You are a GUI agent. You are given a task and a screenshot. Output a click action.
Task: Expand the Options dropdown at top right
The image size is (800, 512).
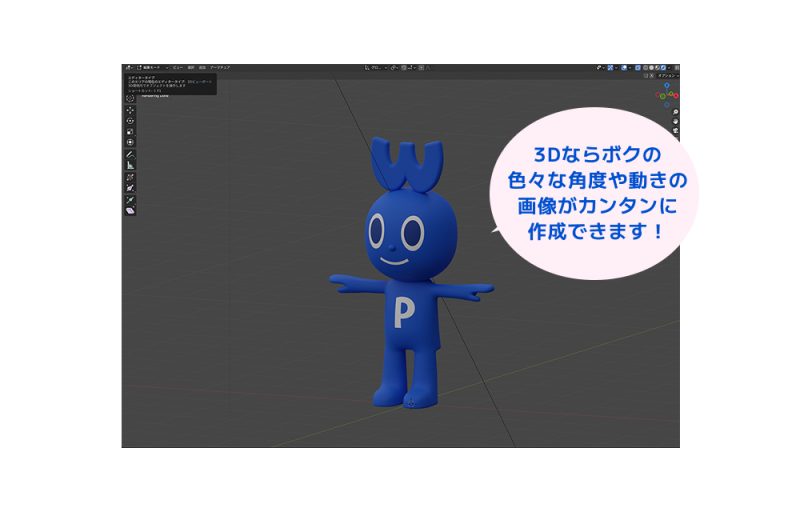point(667,76)
